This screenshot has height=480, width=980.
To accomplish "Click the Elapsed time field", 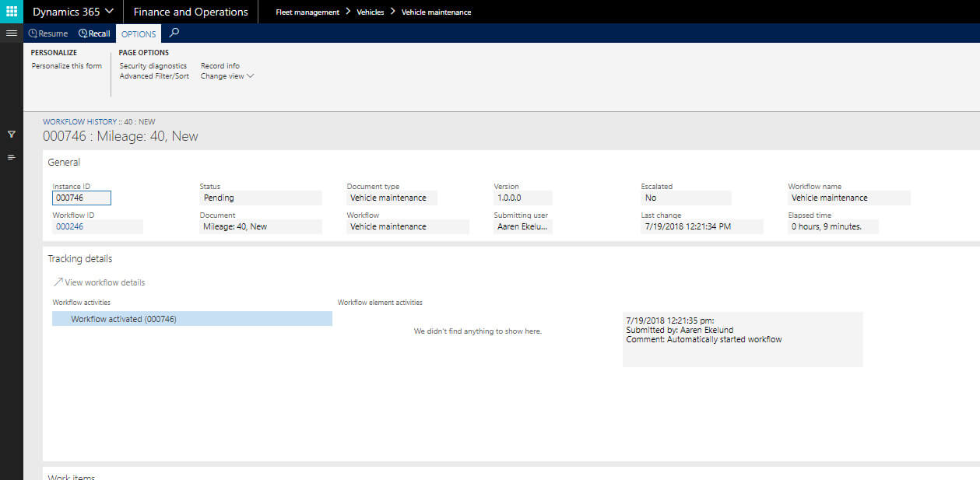I will point(833,226).
